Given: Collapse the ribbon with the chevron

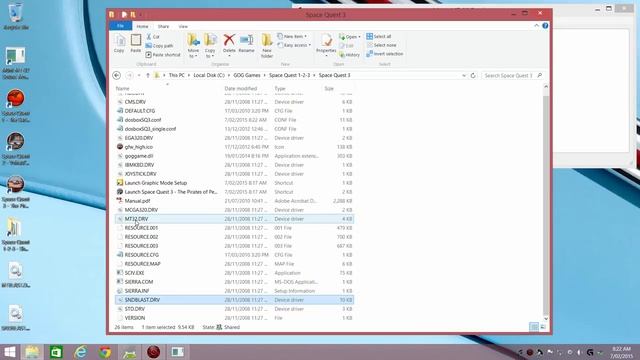Looking at the screenshot, I should click(536, 26).
